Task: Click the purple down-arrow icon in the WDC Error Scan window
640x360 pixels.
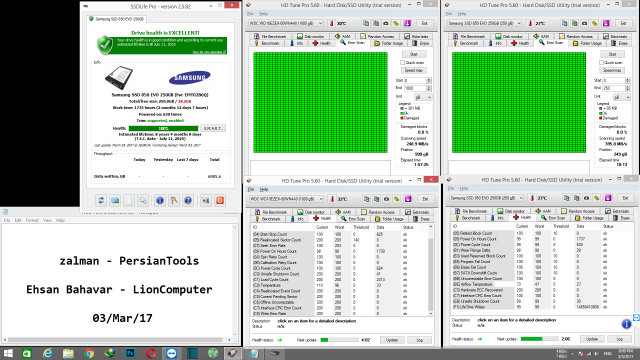Action: [407, 23]
